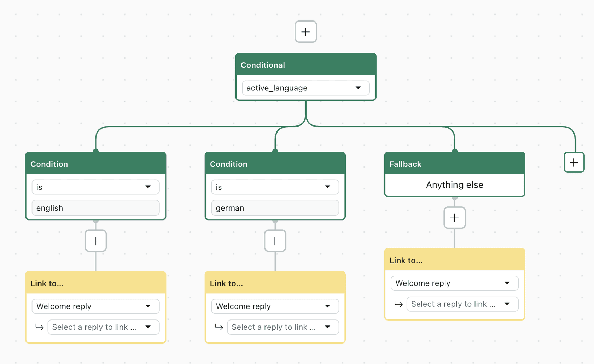
Task: Click the german value input field
Action: coord(275,208)
